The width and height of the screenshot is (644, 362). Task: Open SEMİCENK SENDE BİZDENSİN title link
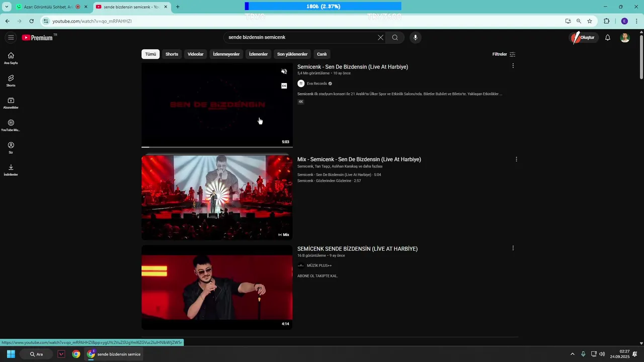[357, 249]
